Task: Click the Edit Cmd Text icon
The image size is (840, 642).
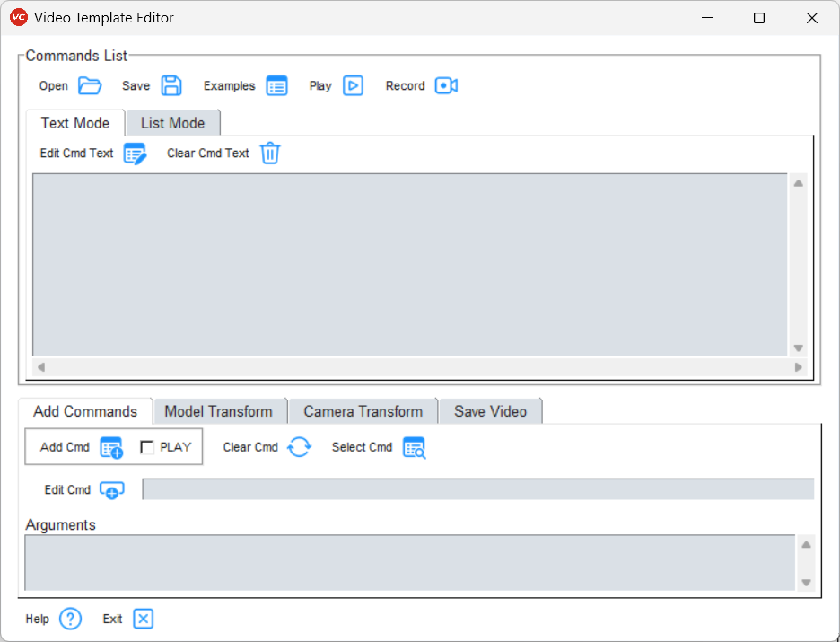Action: 135,153
